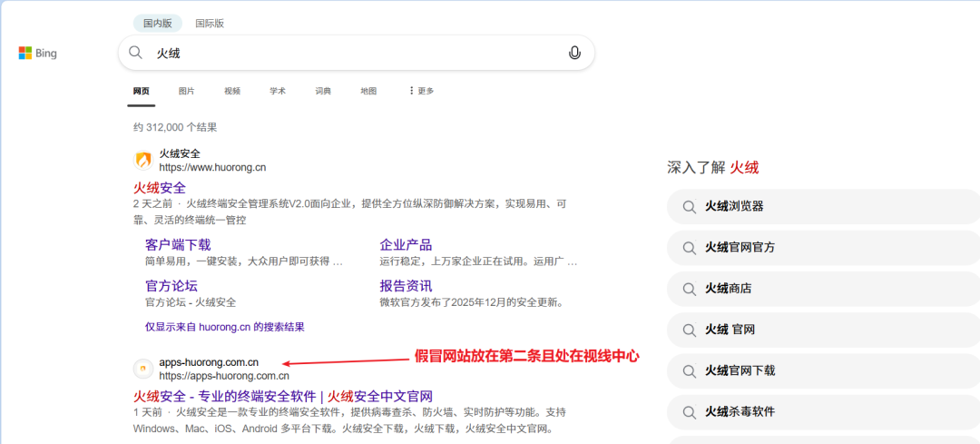Viewport: 980px width, 444px height.
Task: Click search icon beside 火绒杀毒软件 suggestion
Action: pyautogui.click(x=690, y=412)
